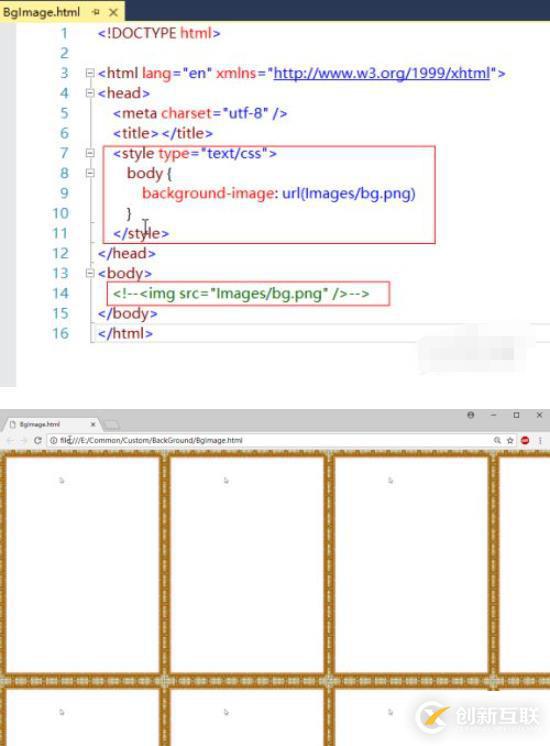The image size is (550, 746).
Task: Open the zoom magnifier in the address bar
Action: click(x=497, y=440)
